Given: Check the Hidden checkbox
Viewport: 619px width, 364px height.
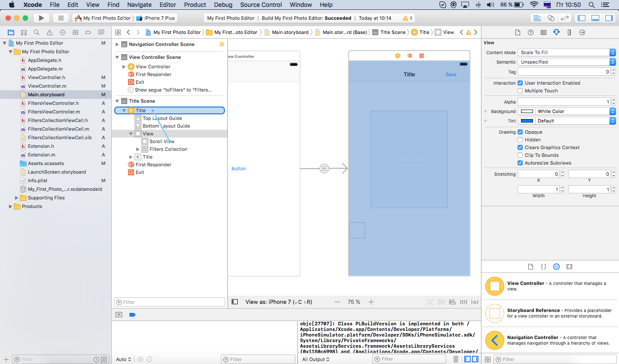Looking at the screenshot, I should tap(520, 140).
